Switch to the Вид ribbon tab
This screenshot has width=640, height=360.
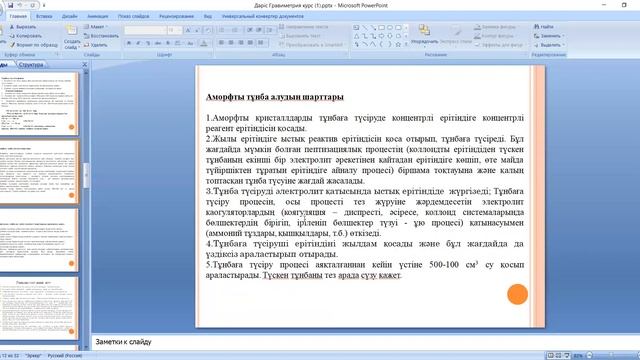208,16
